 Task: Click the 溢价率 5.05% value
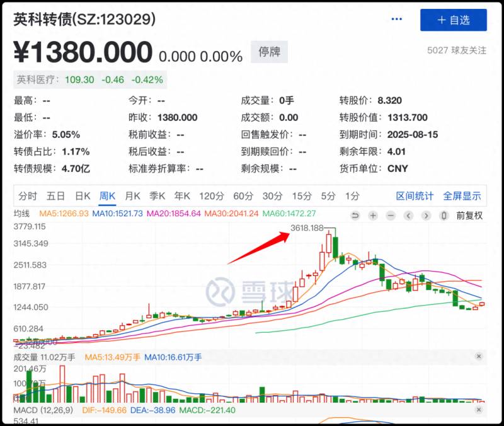click(x=66, y=135)
